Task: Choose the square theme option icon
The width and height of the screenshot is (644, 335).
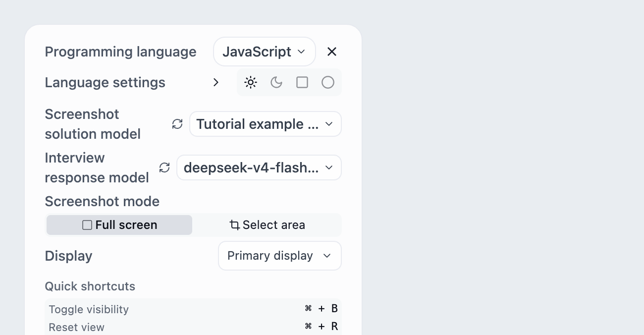Action: [x=302, y=82]
